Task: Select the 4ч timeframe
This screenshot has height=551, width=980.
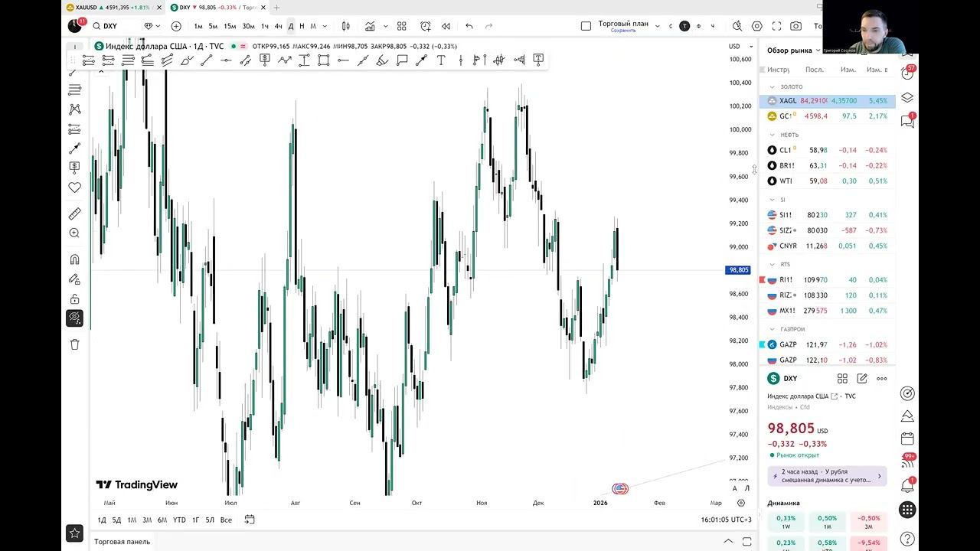Action: click(x=278, y=26)
